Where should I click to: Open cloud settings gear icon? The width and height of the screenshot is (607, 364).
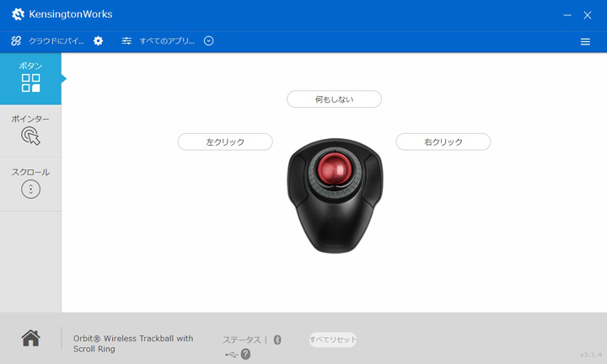click(x=98, y=40)
